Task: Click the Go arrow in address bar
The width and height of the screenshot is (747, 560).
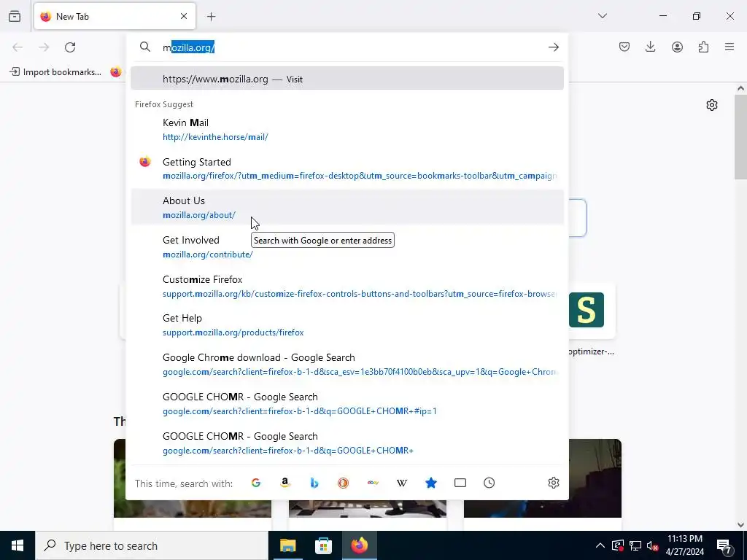Action: (x=553, y=47)
